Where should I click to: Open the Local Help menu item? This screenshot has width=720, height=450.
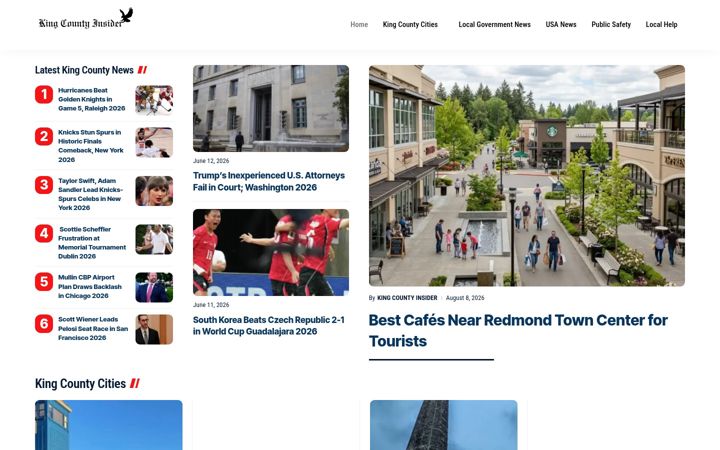click(x=661, y=25)
